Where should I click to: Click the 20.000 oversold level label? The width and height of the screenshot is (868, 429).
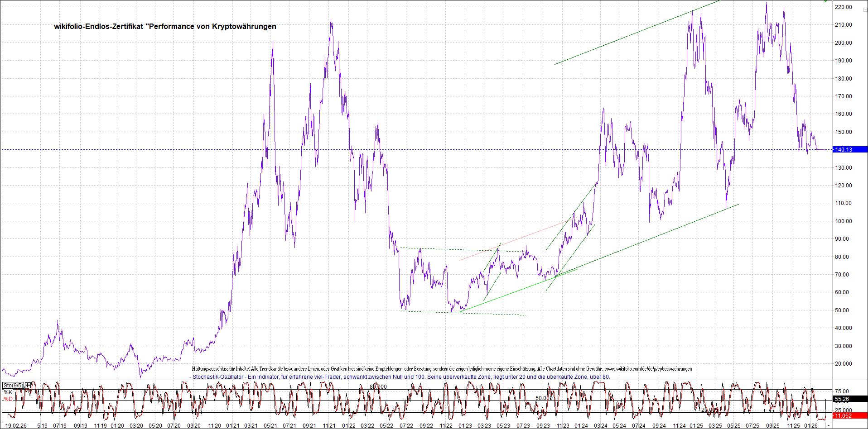click(x=709, y=410)
